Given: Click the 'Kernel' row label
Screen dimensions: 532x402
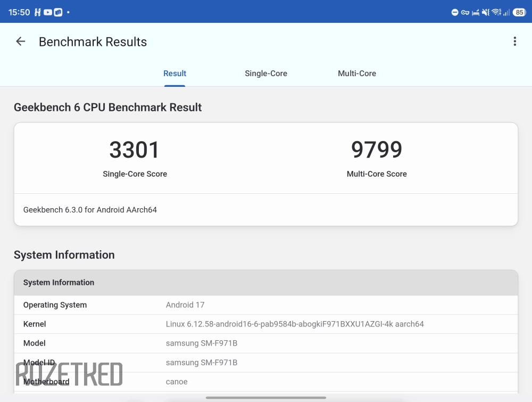Looking at the screenshot, I should (35, 324).
